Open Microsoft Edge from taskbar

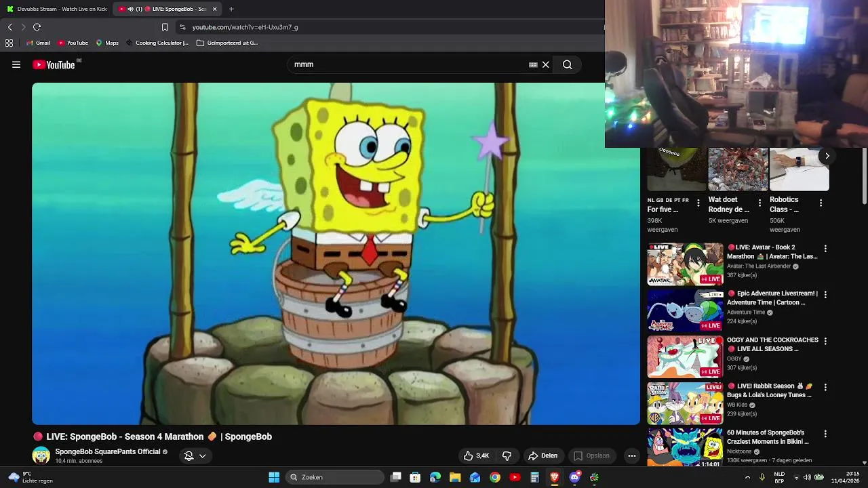[x=435, y=477]
